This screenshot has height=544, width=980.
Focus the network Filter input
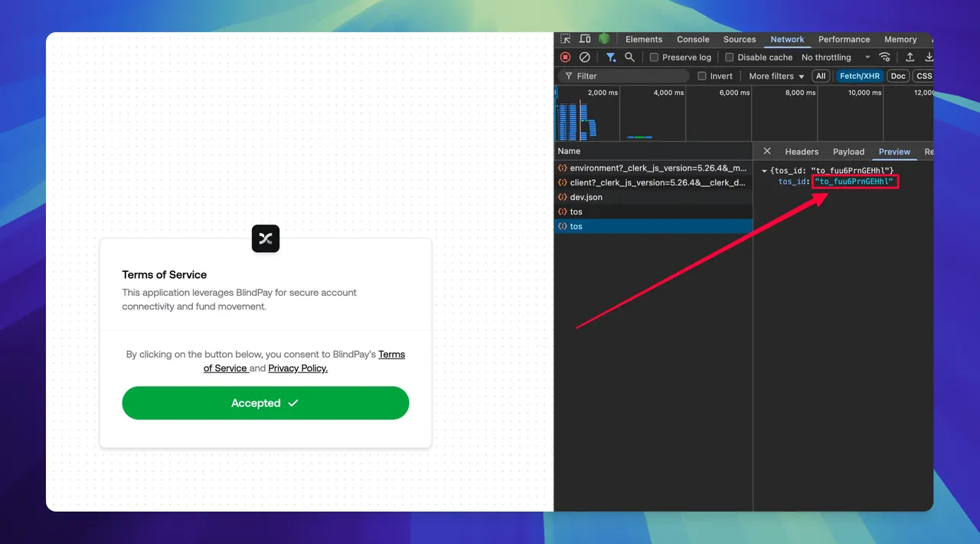point(623,76)
